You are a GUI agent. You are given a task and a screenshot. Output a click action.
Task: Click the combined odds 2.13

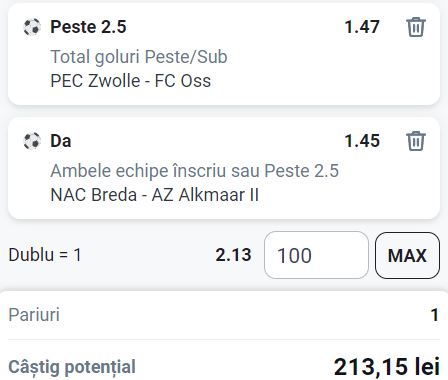click(233, 255)
